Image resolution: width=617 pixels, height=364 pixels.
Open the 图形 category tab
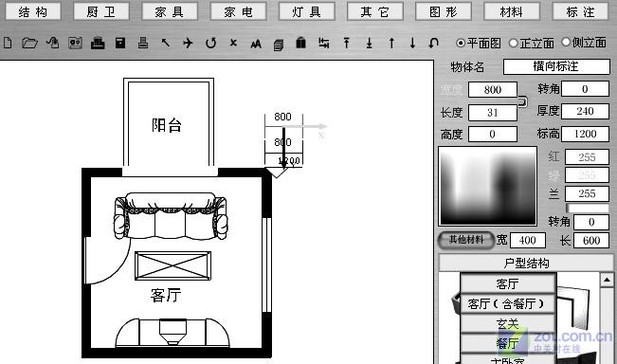(x=444, y=11)
